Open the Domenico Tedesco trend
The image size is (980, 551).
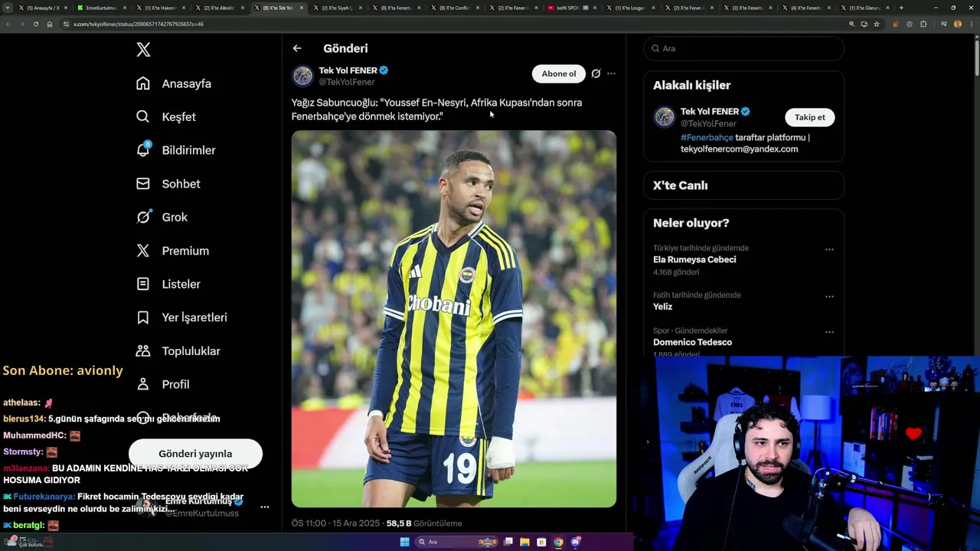pyautogui.click(x=692, y=342)
